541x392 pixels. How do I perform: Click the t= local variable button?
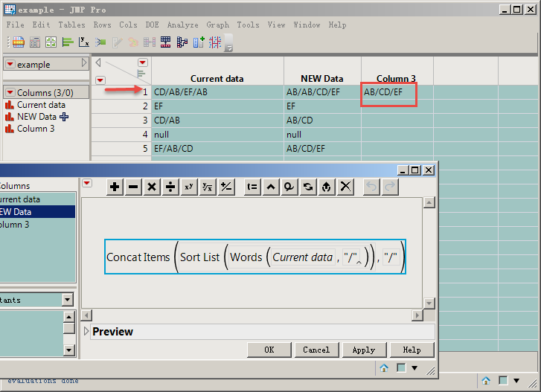[252, 187]
